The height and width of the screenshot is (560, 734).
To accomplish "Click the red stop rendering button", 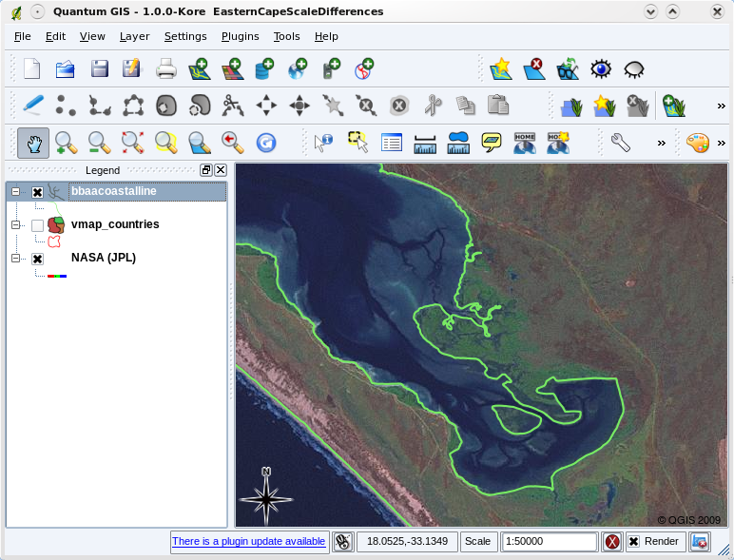I will pyautogui.click(x=613, y=542).
